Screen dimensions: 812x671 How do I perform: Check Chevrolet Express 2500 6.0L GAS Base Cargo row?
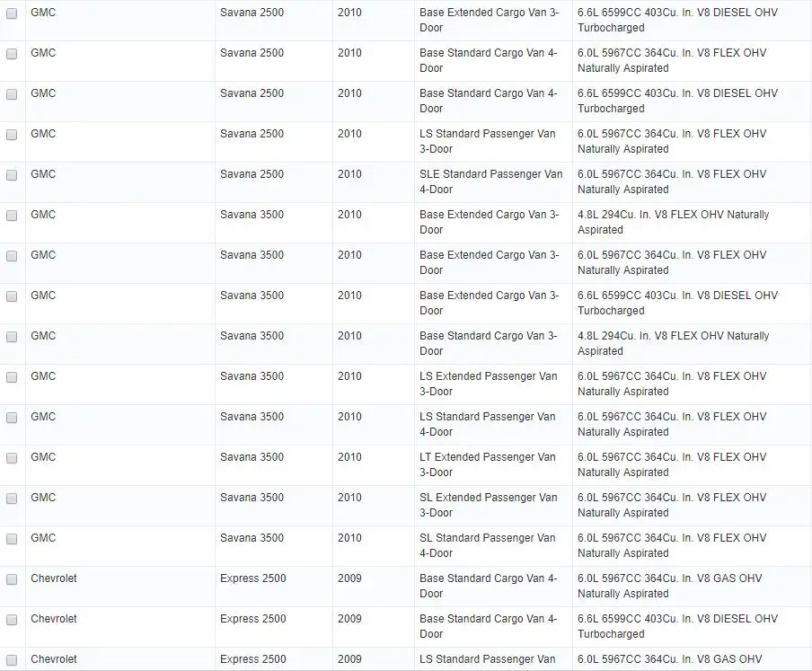[x=12, y=578]
